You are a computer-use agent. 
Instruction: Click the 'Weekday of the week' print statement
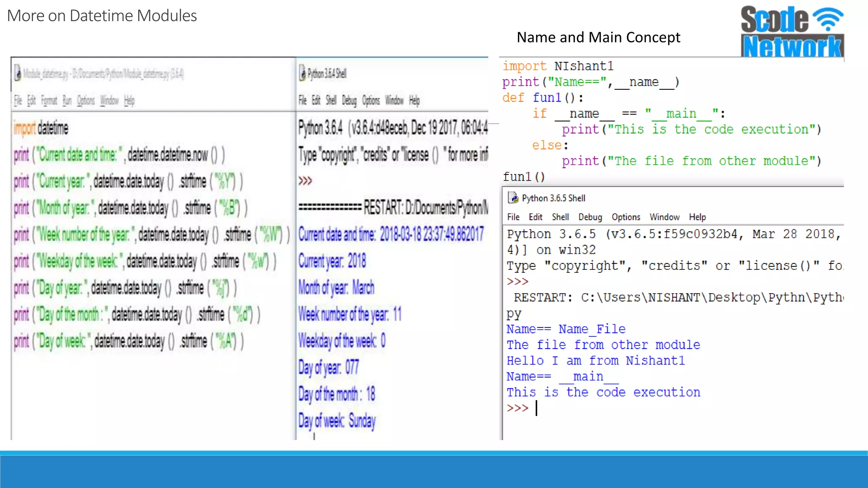tap(145, 261)
